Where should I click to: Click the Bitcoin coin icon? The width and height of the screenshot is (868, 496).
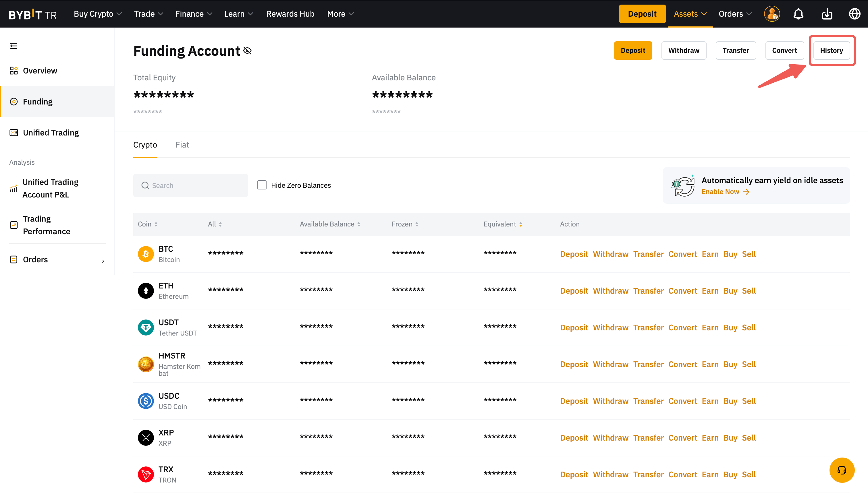pos(146,254)
